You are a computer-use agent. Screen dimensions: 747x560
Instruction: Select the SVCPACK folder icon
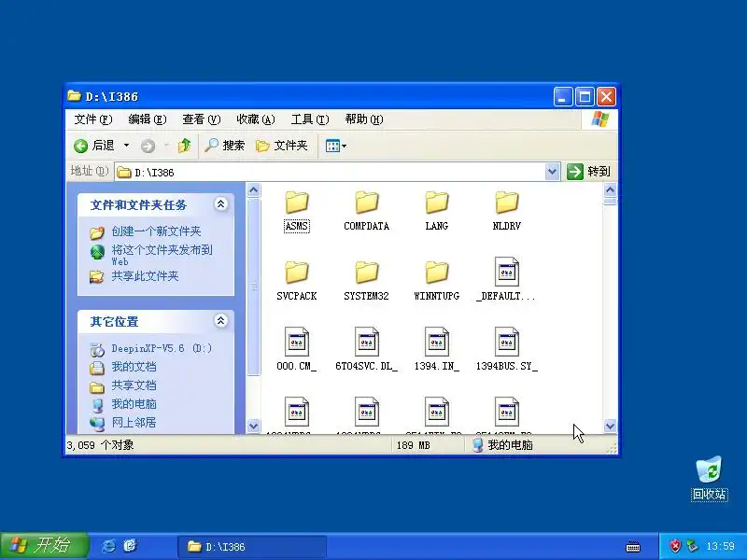point(297,273)
